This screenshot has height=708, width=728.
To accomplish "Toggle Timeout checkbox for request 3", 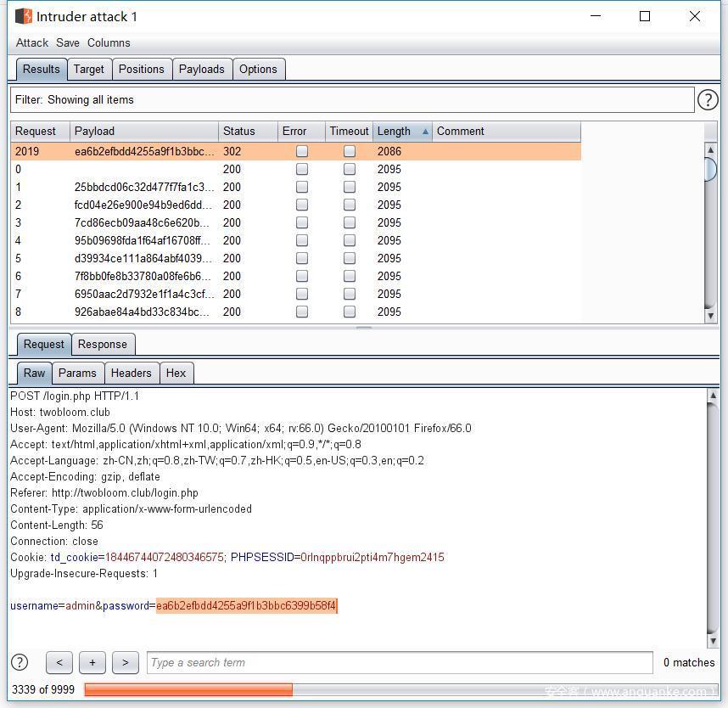I will tap(349, 223).
